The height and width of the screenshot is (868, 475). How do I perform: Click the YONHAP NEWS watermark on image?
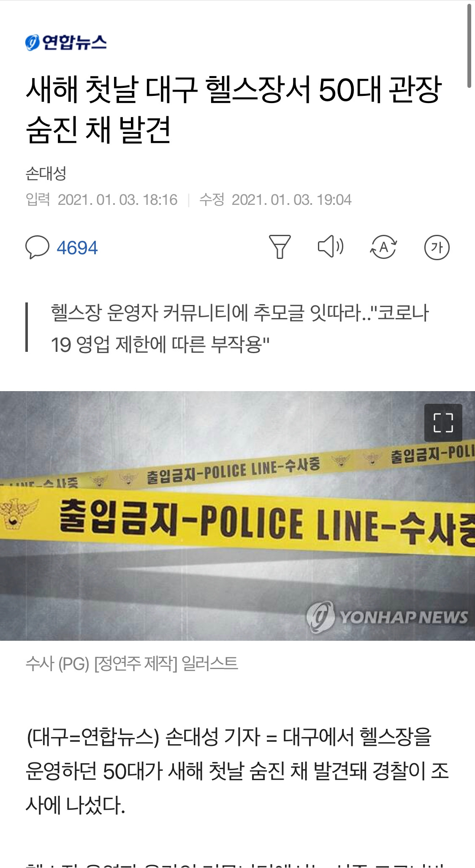tap(387, 617)
